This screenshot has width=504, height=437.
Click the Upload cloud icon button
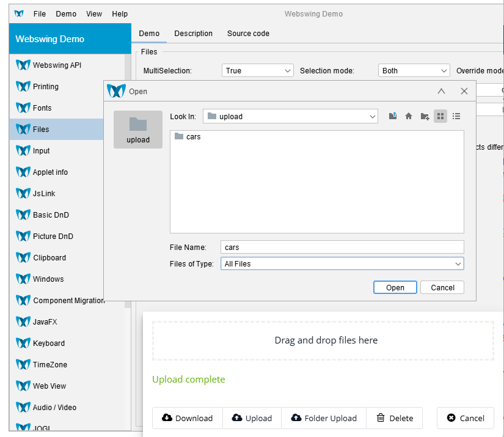click(252, 418)
